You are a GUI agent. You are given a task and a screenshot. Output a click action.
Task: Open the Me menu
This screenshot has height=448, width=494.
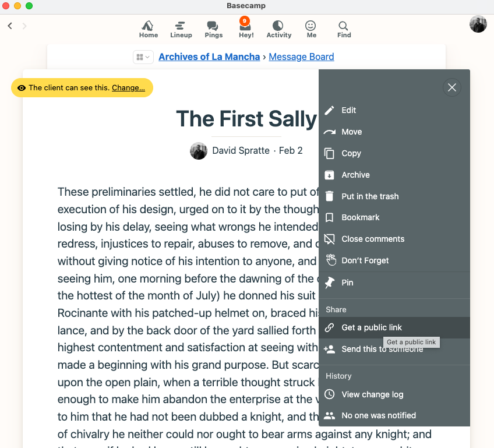311,30
